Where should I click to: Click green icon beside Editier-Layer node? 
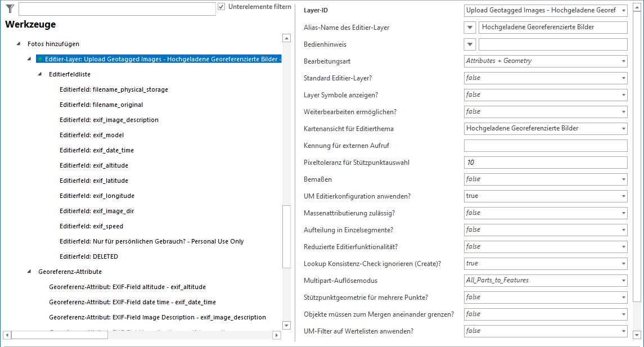tap(40, 59)
